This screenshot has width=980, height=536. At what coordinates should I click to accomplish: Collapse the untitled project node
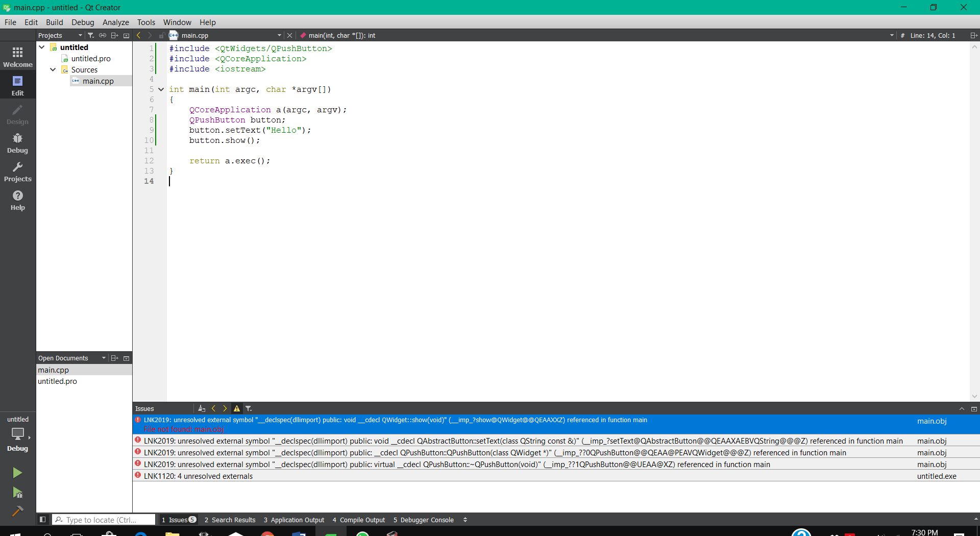pos(42,47)
